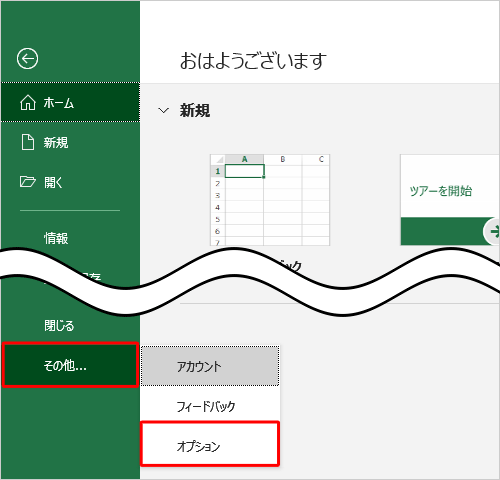The image size is (500, 480).
Task: Select the blank workbook thumbnail
Action: point(270,200)
